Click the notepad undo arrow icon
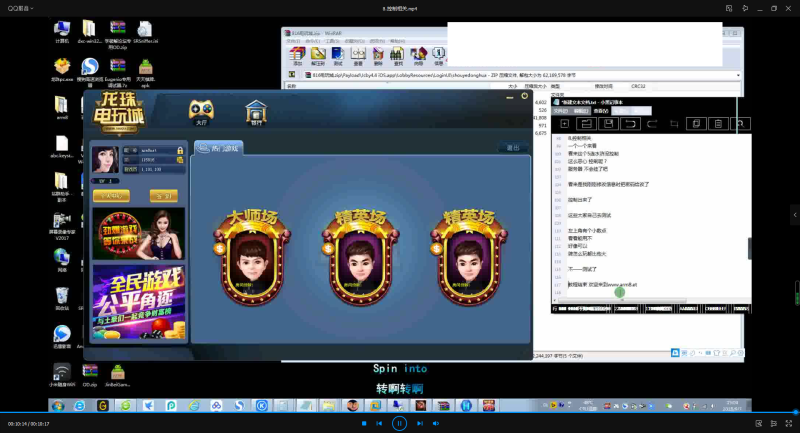This screenshot has width=800, height=433. pos(630,124)
